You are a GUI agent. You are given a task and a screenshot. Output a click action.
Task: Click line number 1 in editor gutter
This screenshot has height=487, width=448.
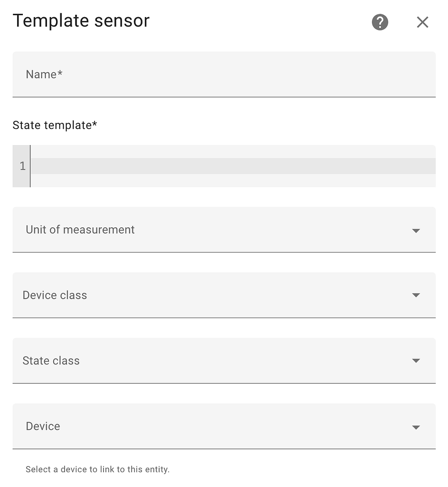[22, 166]
